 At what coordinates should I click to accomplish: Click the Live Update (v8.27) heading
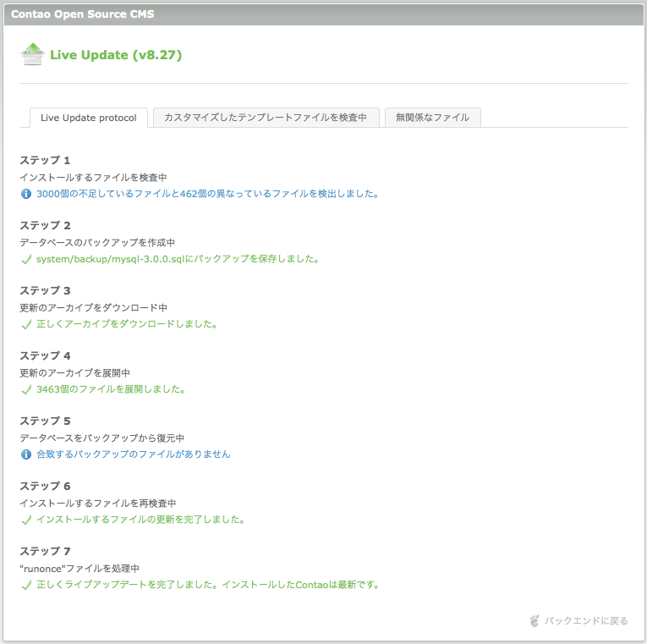click(116, 55)
